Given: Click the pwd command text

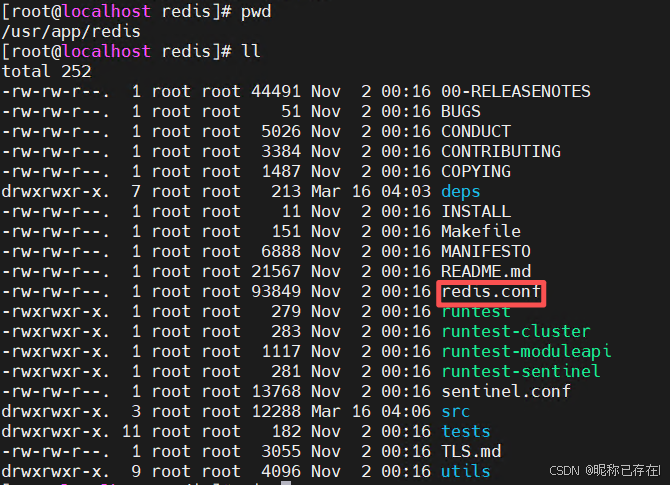Looking at the screenshot, I should 256,12.
